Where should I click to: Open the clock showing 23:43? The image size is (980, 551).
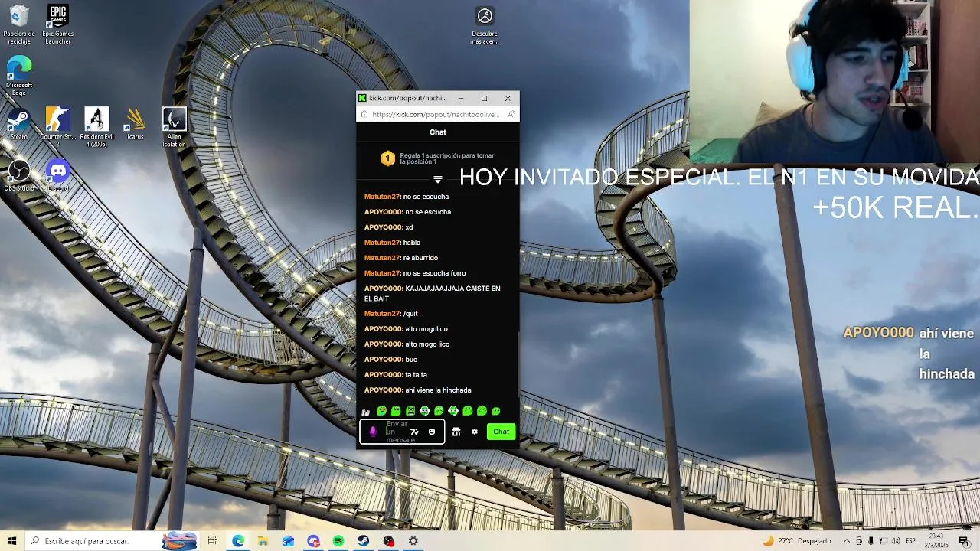(x=936, y=541)
